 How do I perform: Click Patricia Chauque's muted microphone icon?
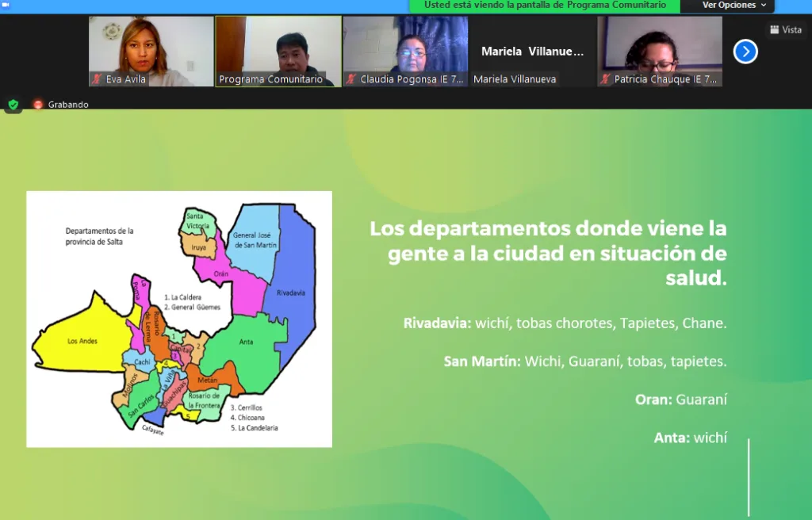[606, 79]
